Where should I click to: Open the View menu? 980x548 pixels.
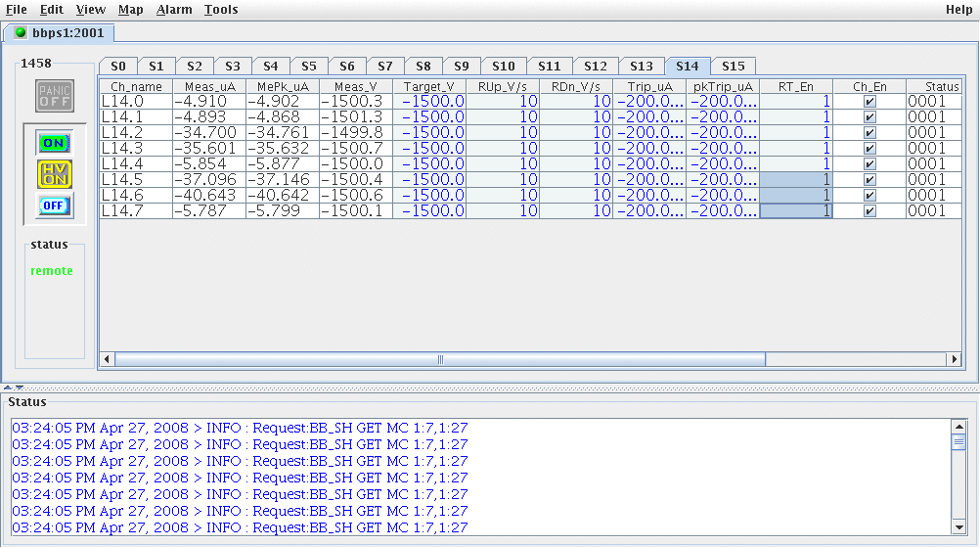tap(91, 10)
